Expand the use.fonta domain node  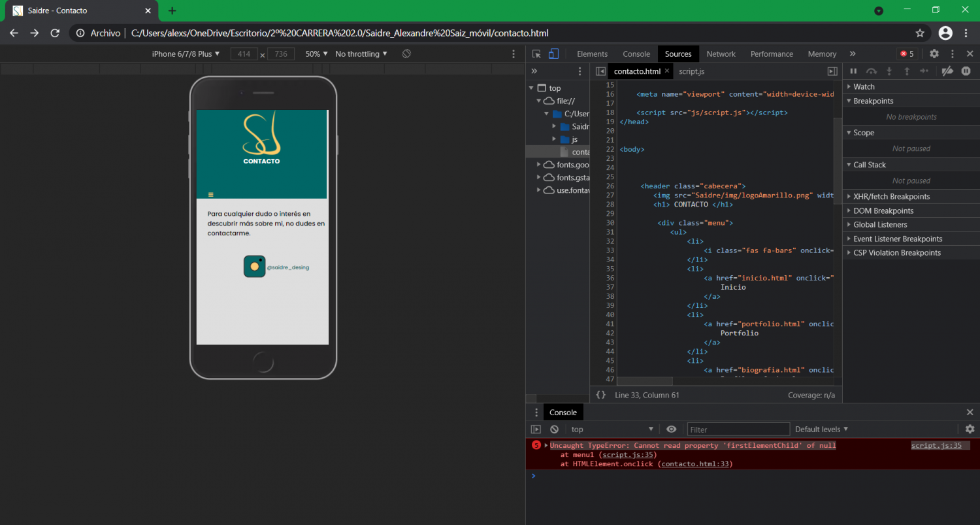pyautogui.click(x=539, y=190)
